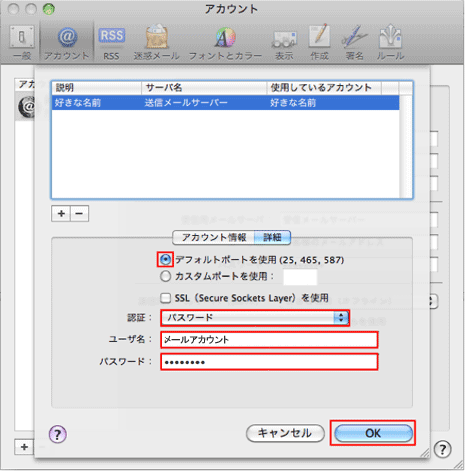The image size is (465, 471).
Task: Select the アカウント accounts toolbar icon
Action: point(67,42)
